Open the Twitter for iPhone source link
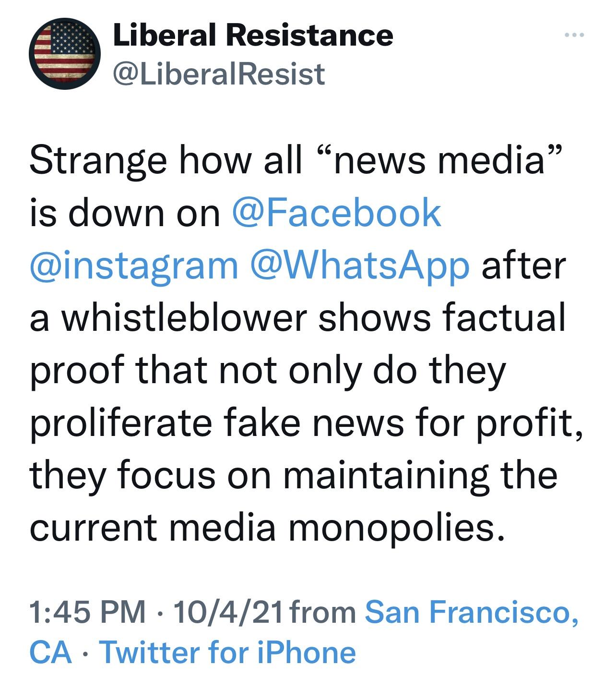Screen dimensions: 616x689 [227, 653]
